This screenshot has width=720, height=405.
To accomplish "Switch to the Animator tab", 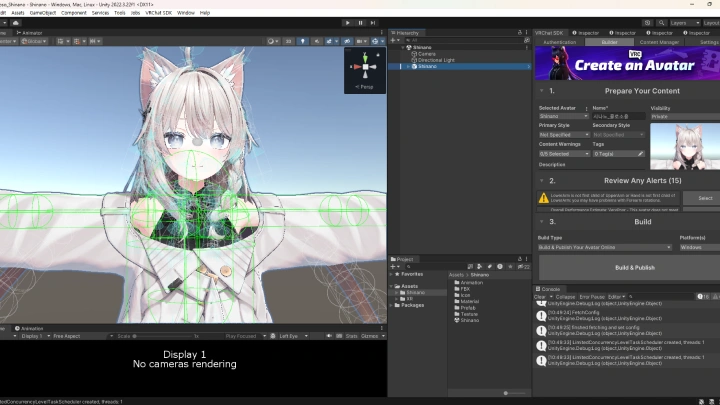I will (30, 33).
